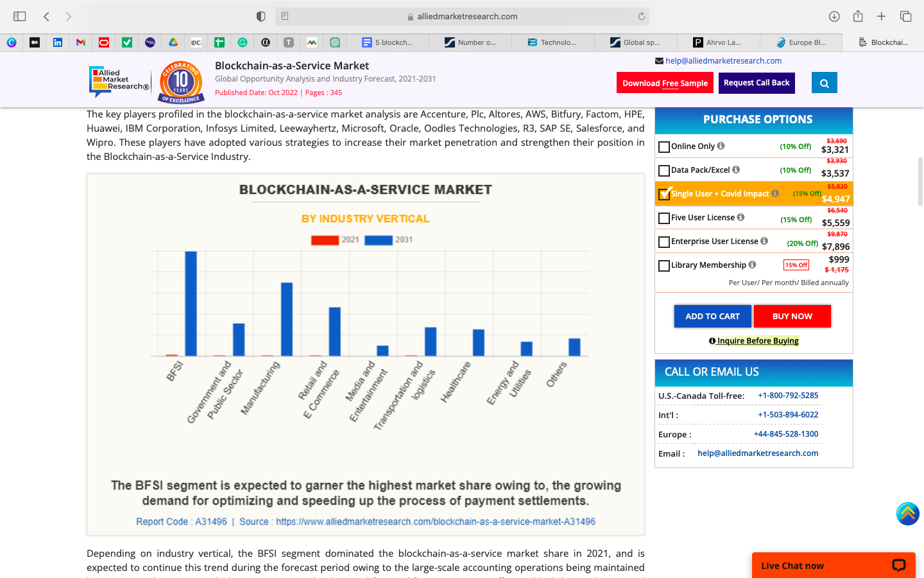This screenshot has width=924, height=578.
Task: Click the scroll-to-top arrow icon
Action: [908, 514]
